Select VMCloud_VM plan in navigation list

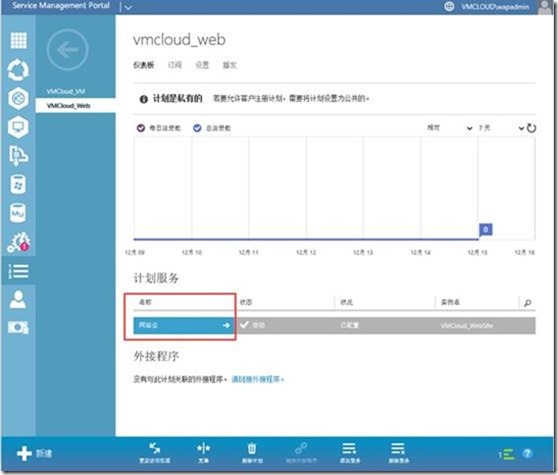tap(66, 91)
